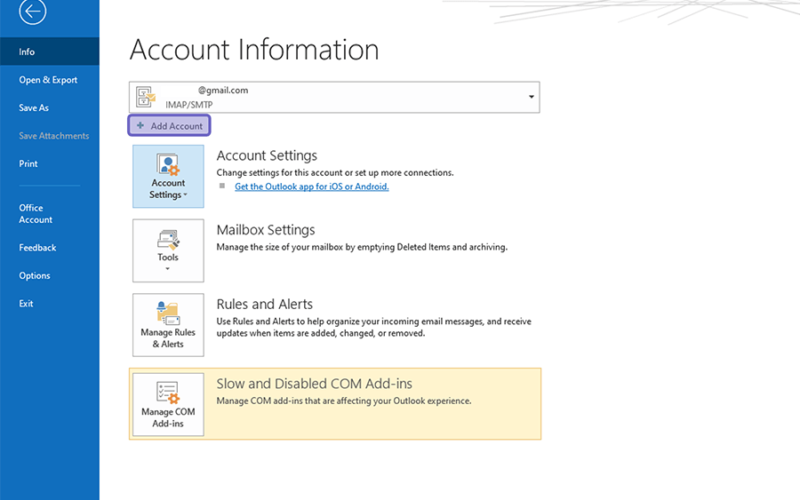Expand the gmail.com account dropdown arrow

(531, 97)
